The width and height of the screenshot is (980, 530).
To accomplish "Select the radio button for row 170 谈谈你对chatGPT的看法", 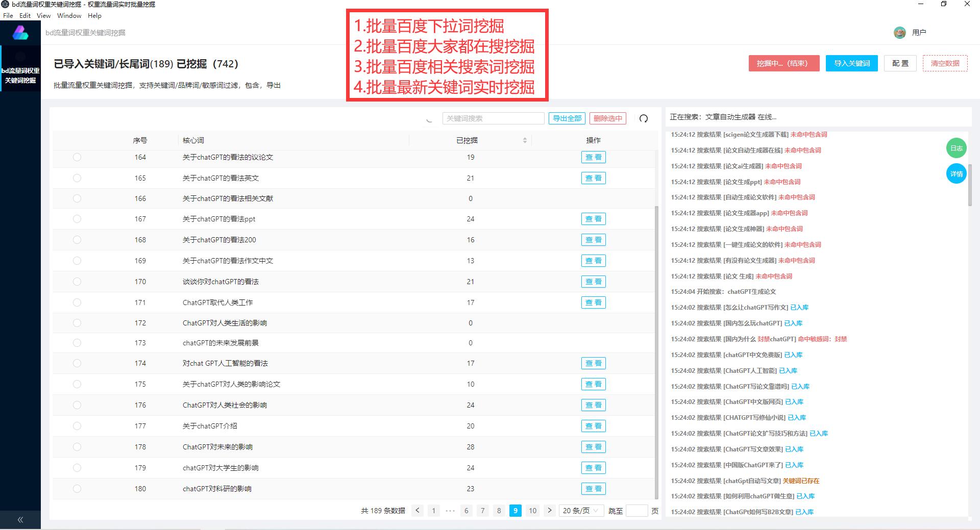I will [77, 281].
